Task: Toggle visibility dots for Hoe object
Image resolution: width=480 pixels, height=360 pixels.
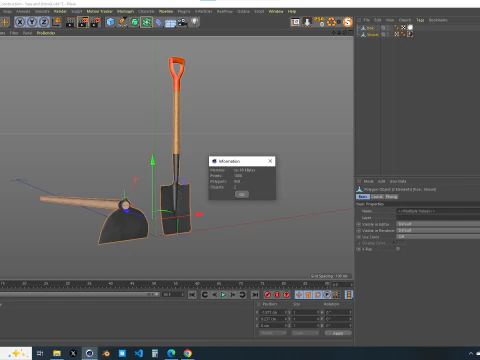Action: click(x=388, y=28)
